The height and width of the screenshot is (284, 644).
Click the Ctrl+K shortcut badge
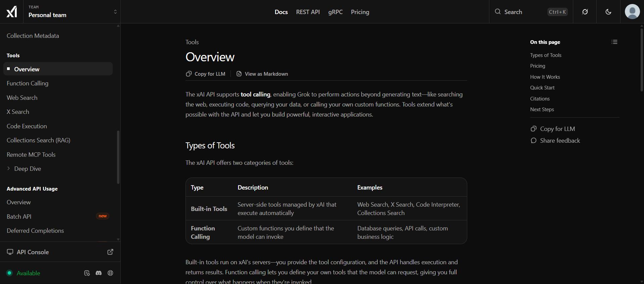(x=557, y=12)
